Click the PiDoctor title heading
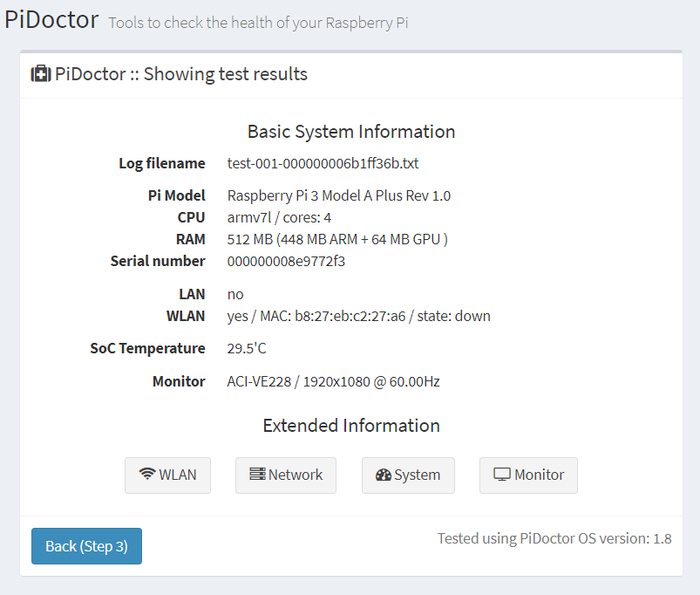 coord(51,19)
